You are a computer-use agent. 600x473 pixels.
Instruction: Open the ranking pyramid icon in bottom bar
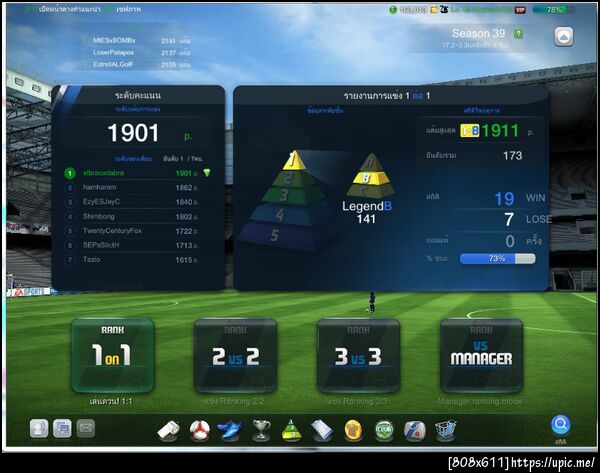pyautogui.click(x=291, y=430)
